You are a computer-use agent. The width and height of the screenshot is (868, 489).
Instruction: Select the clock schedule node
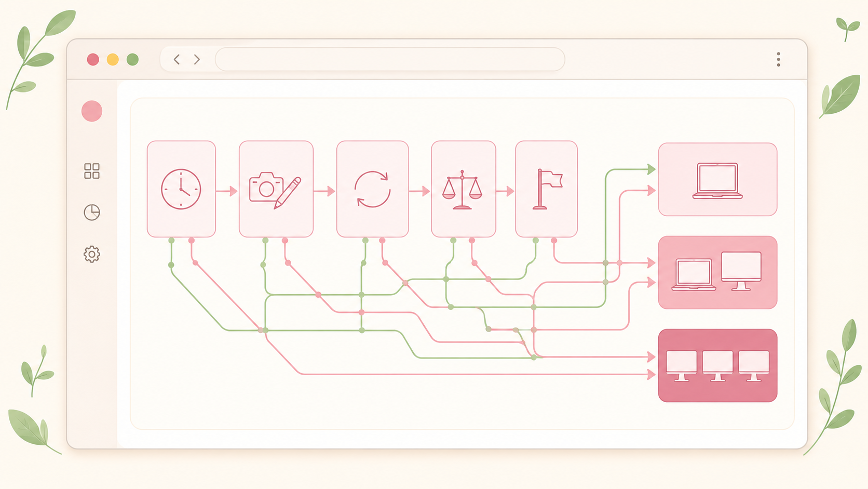(181, 189)
